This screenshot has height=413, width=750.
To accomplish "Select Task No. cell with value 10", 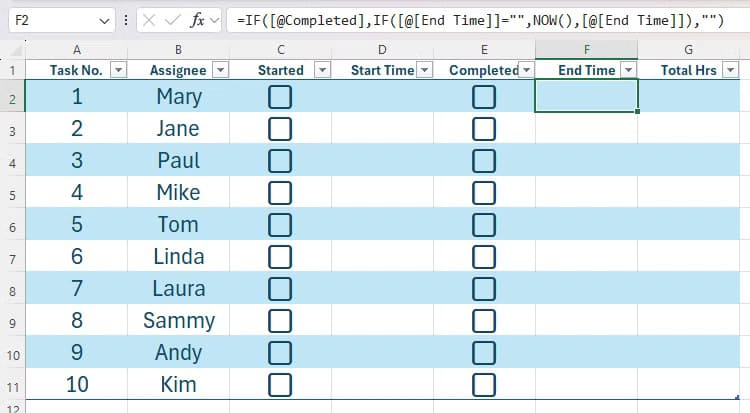I will click(x=77, y=385).
